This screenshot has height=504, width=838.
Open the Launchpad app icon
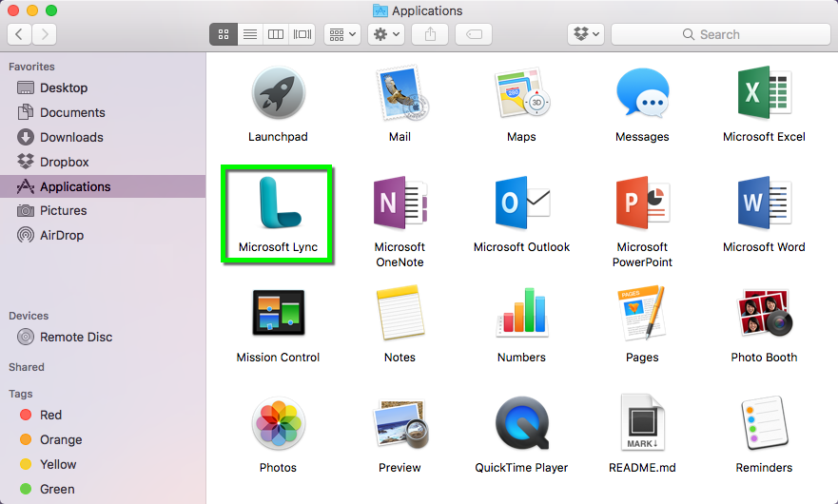click(x=278, y=93)
